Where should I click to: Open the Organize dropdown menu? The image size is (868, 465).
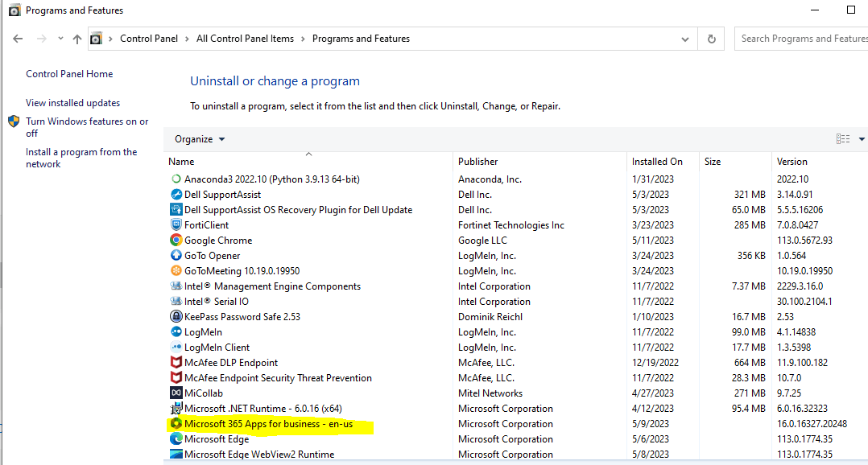click(x=198, y=138)
